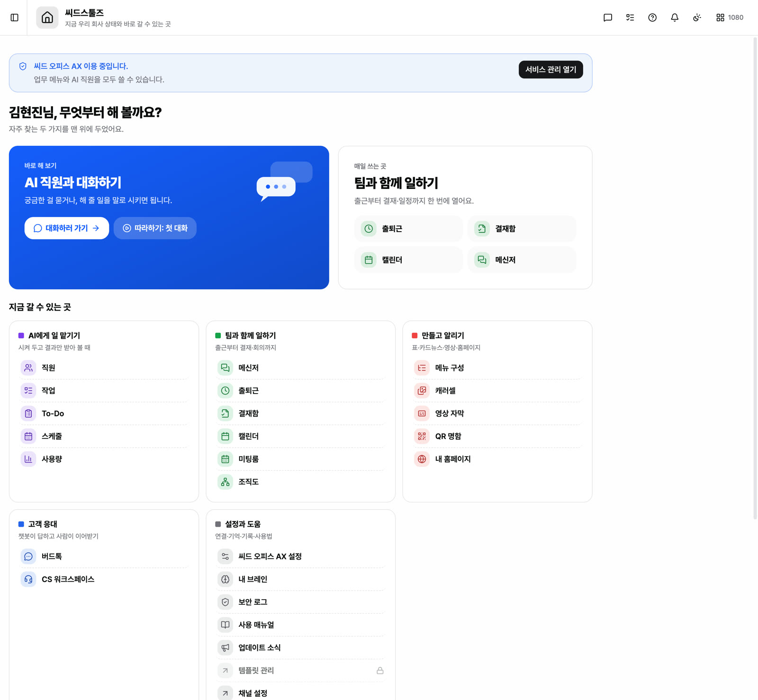Open the 내 홈페이지 globe icon
This screenshot has width=758, height=700.
coord(422,459)
